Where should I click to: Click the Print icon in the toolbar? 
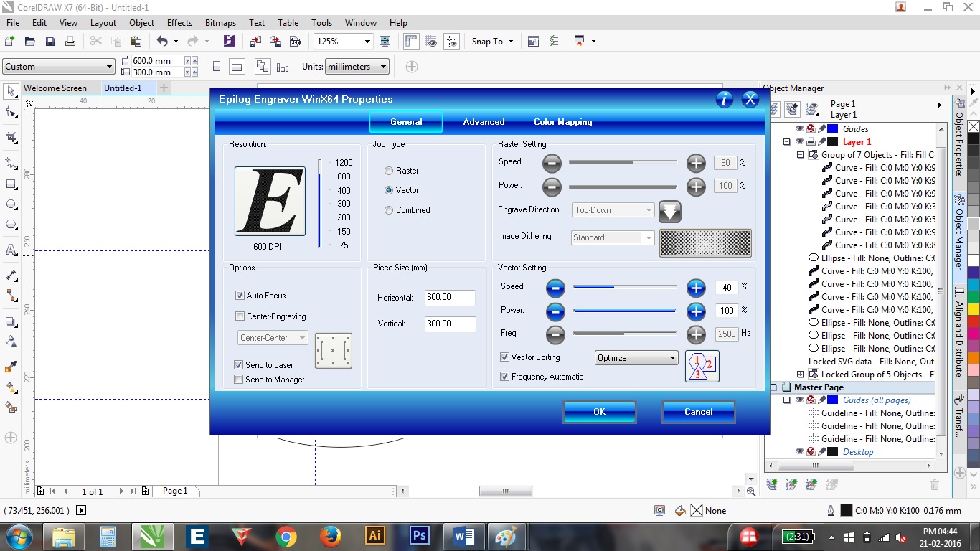pyautogui.click(x=70, y=42)
